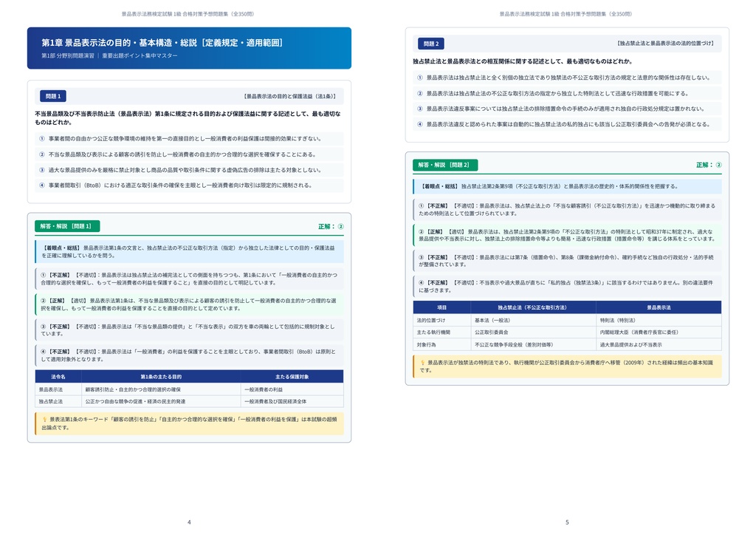
Task: Click cell 公正かつ自由な競争の促進・経済の民主的発達
Action: click(x=161, y=401)
